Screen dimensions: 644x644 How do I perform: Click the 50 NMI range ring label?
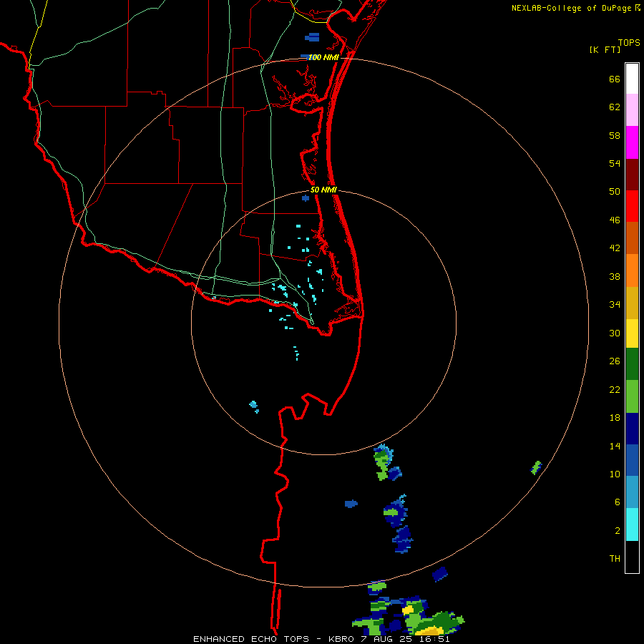pos(323,190)
